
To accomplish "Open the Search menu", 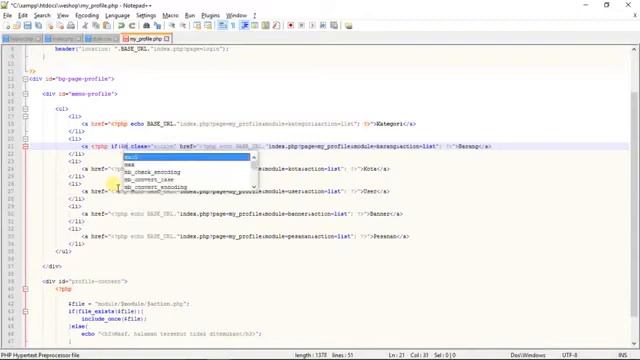I will click(42, 16).
